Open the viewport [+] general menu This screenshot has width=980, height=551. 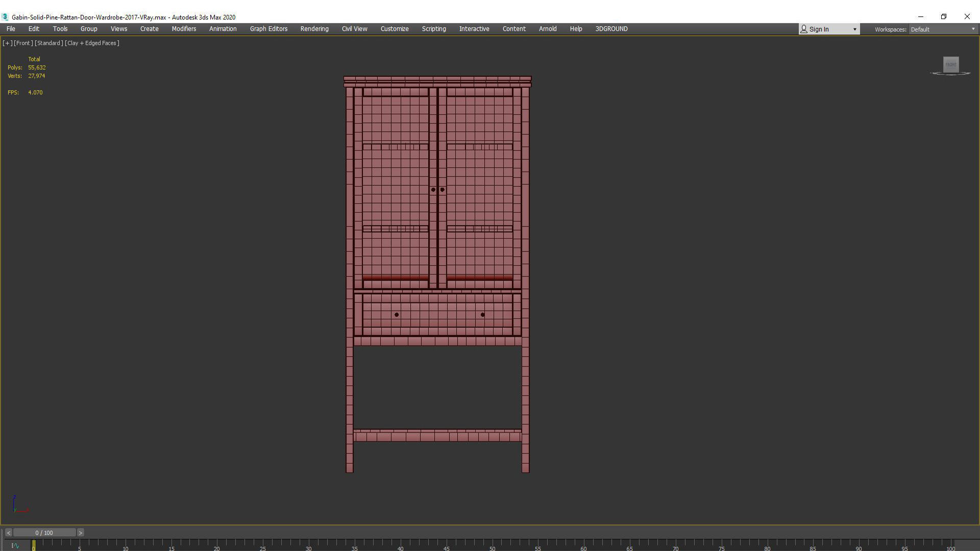pyautogui.click(x=7, y=43)
